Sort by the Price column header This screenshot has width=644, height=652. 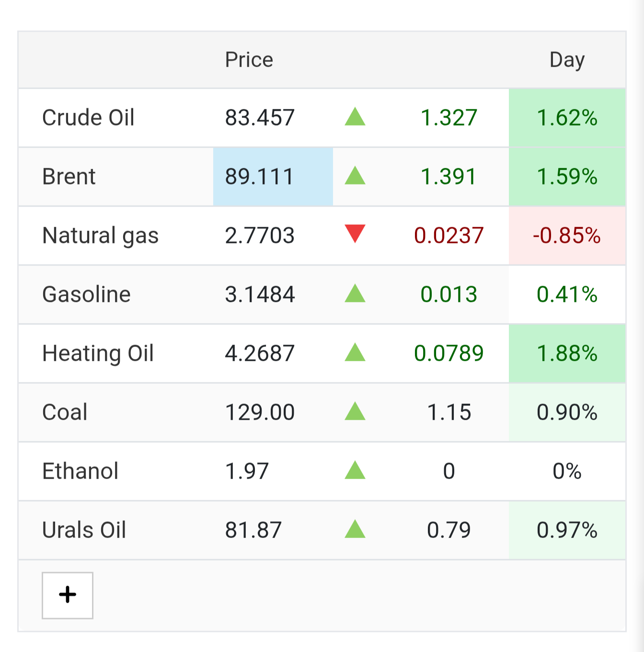[x=249, y=60]
